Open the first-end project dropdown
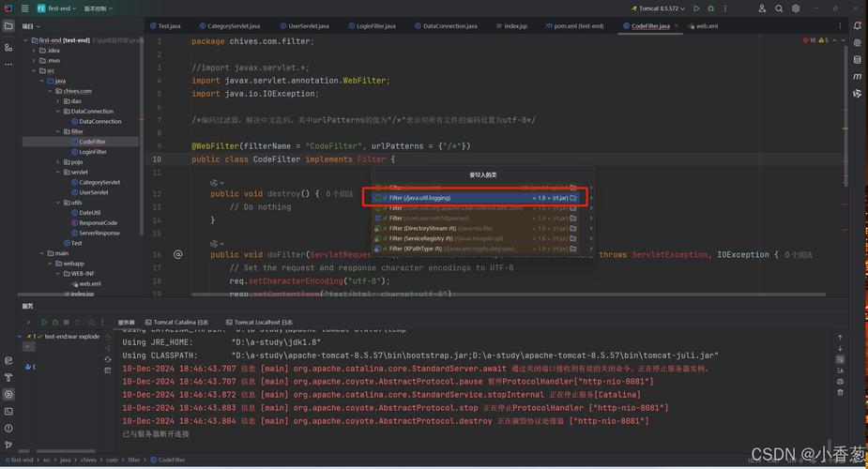The height and width of the screenshot is (469, 868). tap(58, 8)
